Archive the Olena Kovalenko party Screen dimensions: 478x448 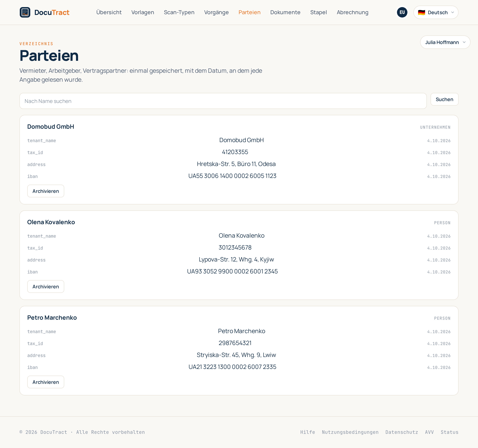point(46,286)
